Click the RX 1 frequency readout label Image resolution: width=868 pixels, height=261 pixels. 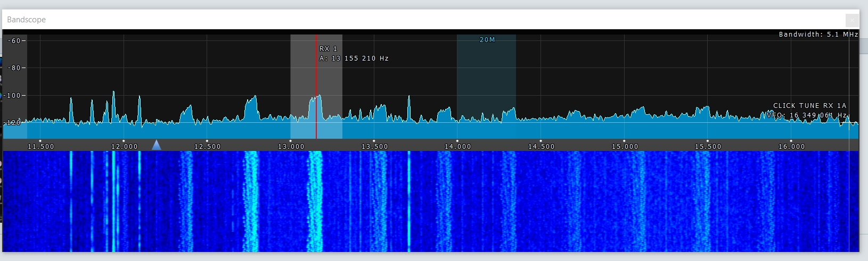click(354, 58)
